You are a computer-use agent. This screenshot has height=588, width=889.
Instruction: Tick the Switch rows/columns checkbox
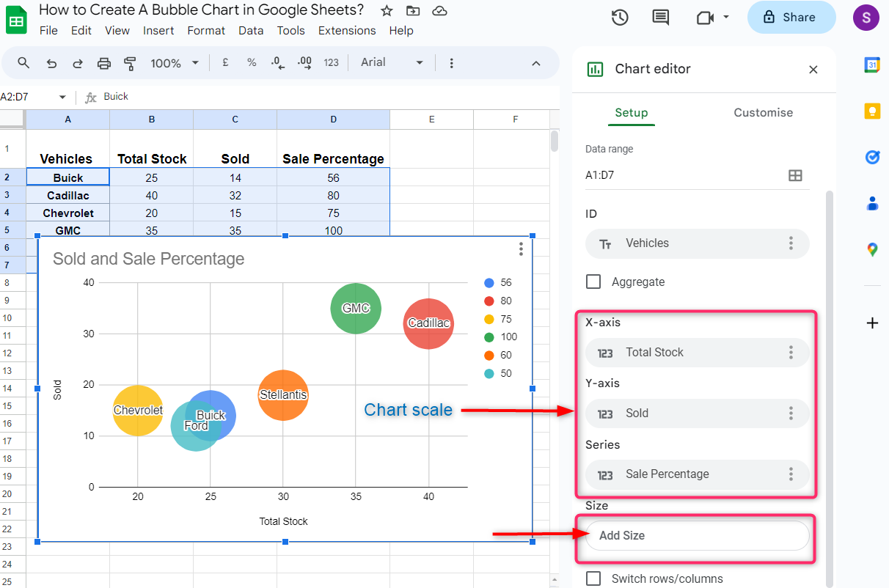click(x=594, y=578)
